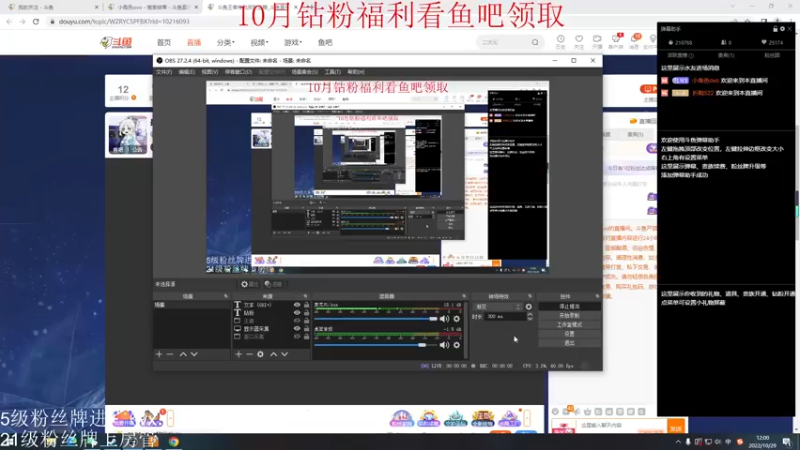Image resolution: width=800 pixels, height=450 pixels.
Task: Click 工作室模式 button in OBS controls
Action: [569, 325]
